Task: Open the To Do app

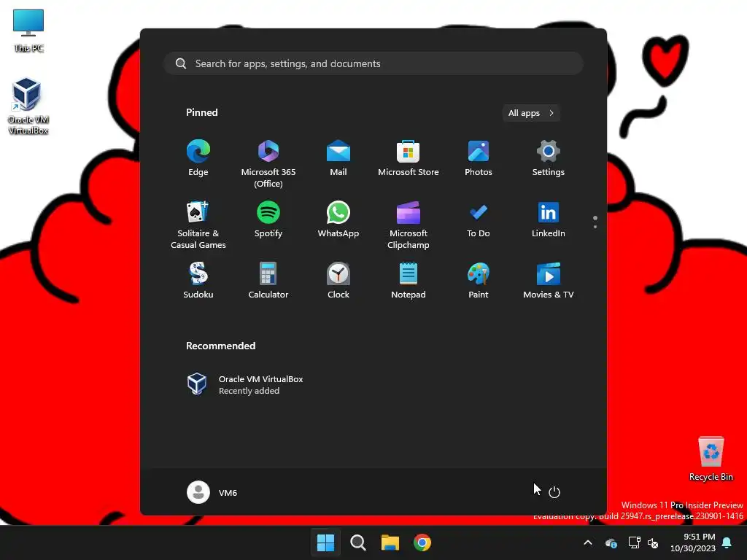Action: 479,220
